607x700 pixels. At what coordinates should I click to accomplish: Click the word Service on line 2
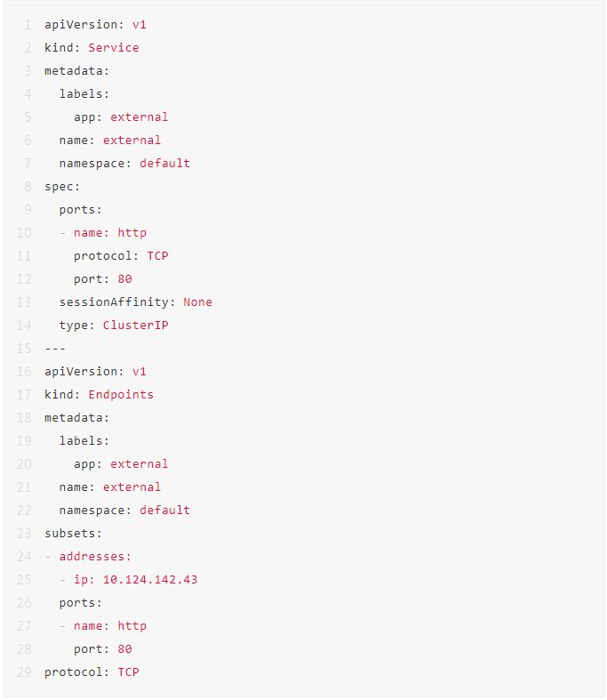113,47
